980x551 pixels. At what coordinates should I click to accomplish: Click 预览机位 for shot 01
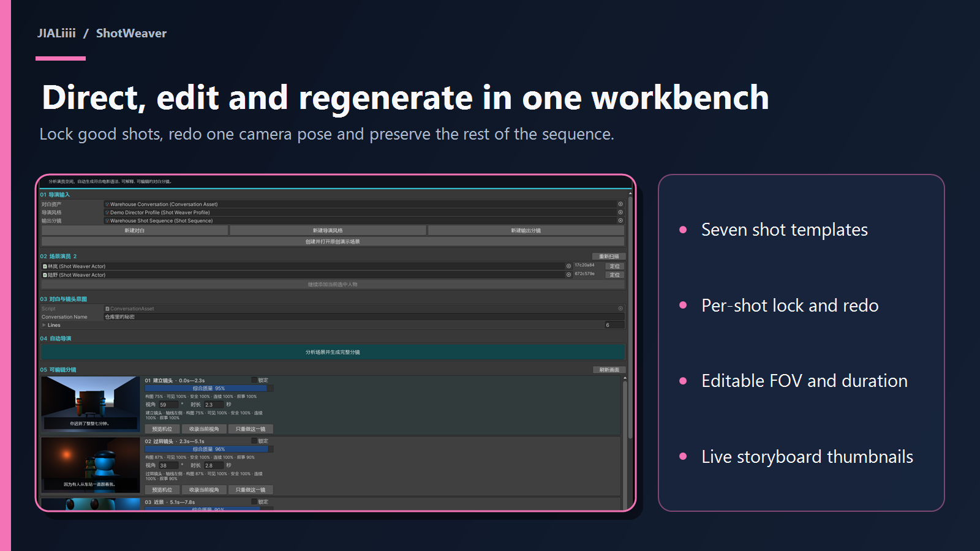coord(162,429)
